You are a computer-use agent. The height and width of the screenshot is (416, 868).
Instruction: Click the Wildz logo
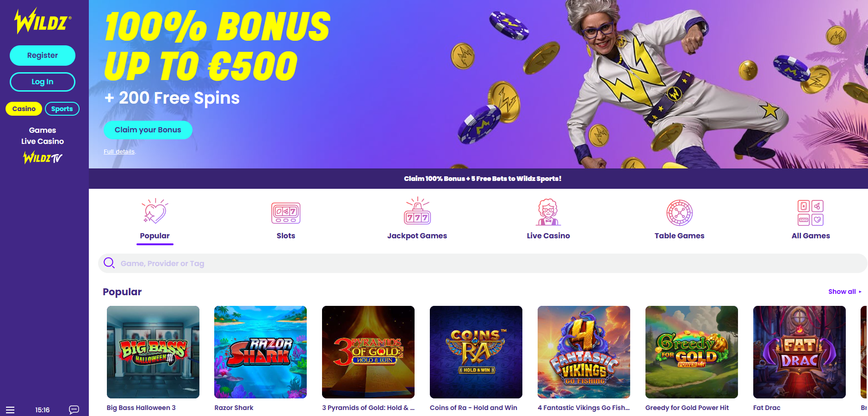43,21
